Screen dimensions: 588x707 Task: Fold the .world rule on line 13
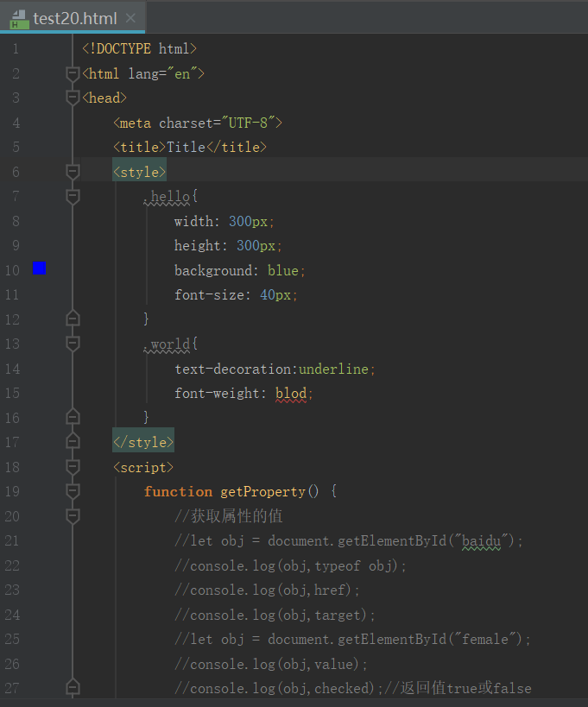(x=73, y=344)
